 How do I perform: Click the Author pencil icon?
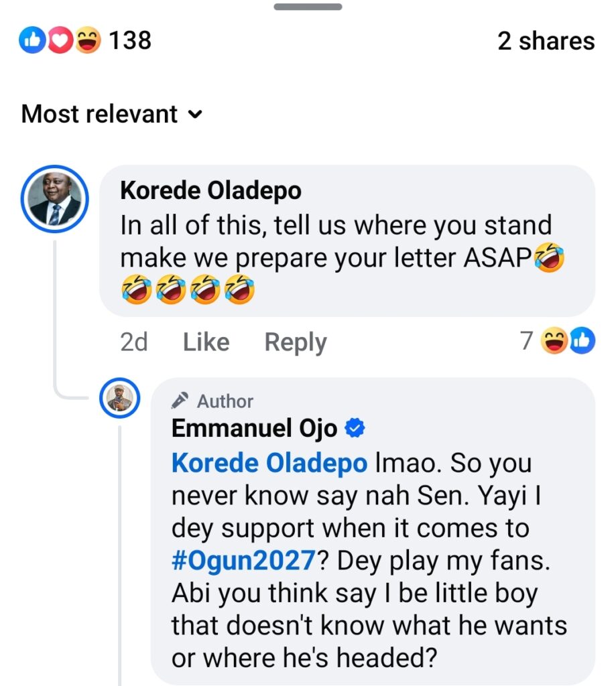pos(180,401)
